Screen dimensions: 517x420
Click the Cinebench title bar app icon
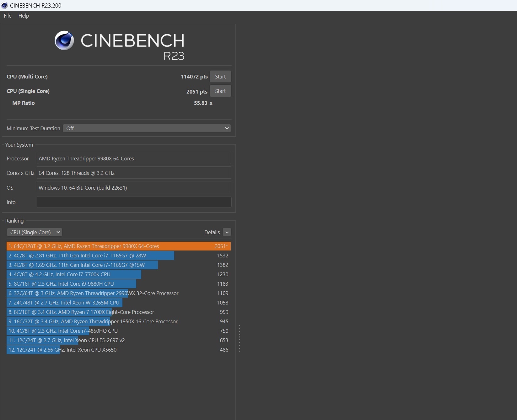click(4, 5)
